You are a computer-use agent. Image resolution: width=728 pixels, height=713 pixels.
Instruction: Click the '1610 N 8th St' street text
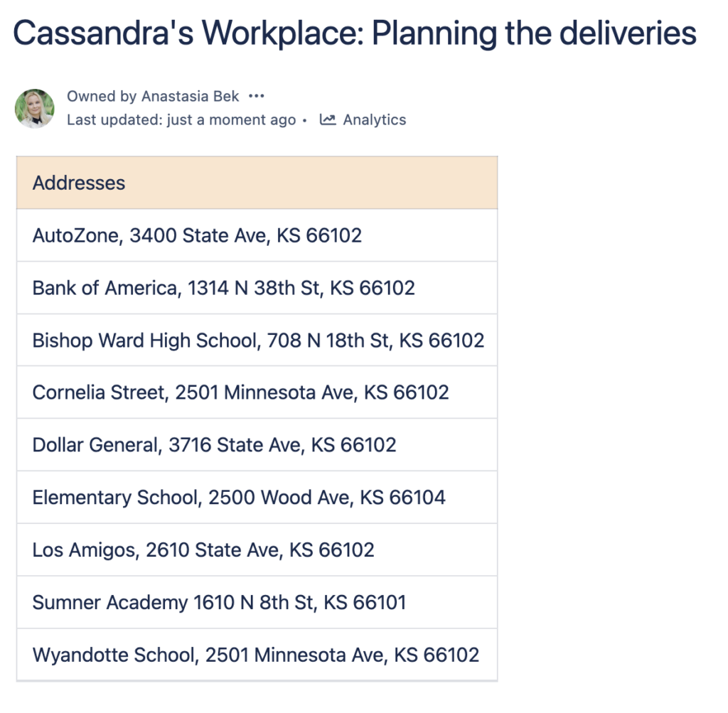[254, 603]
